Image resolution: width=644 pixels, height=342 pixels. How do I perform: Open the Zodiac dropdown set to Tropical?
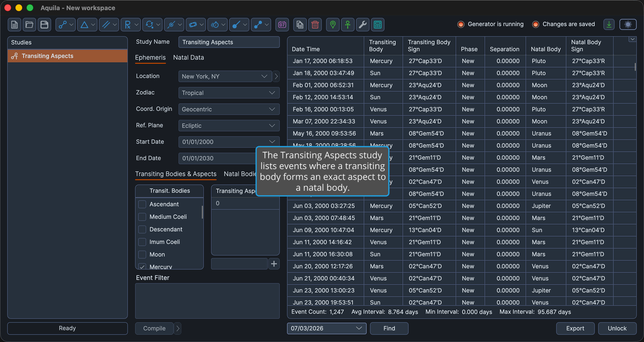point(229,93)
